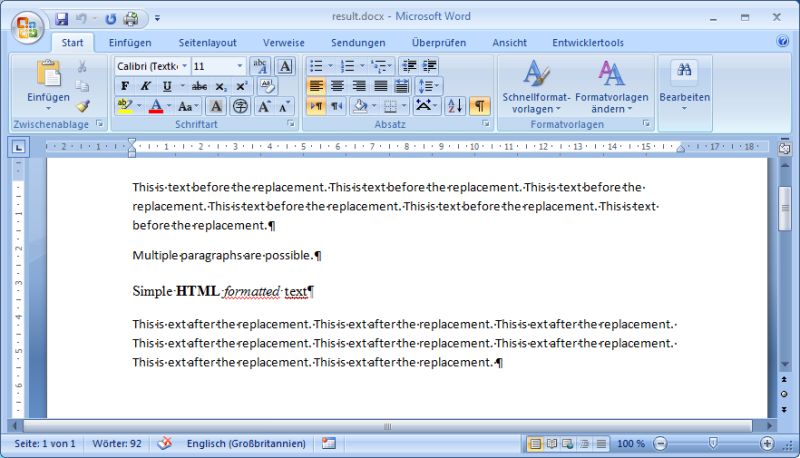Open the Entwicklertools tab

[x=588, y=43]
